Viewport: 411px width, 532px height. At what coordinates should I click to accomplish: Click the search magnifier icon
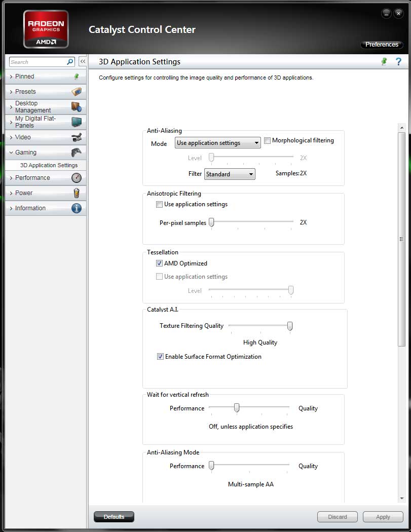[70, 62]
